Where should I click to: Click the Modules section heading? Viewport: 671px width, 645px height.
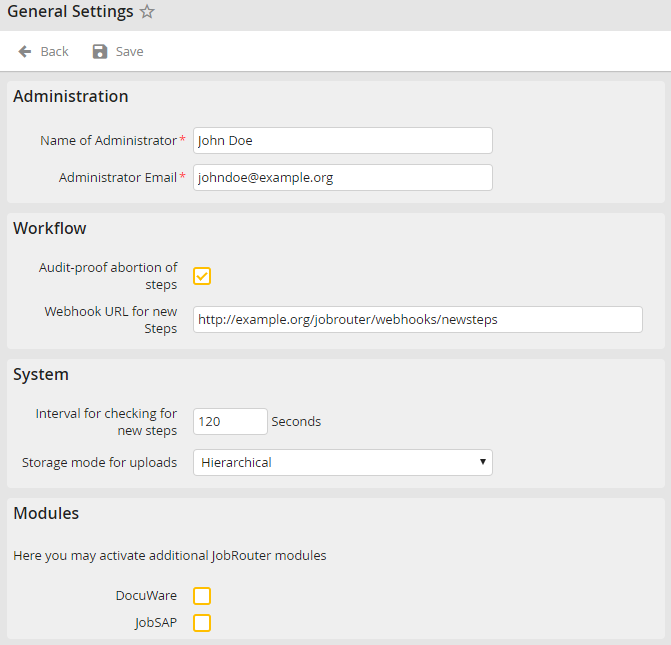[x=46, y=513]
